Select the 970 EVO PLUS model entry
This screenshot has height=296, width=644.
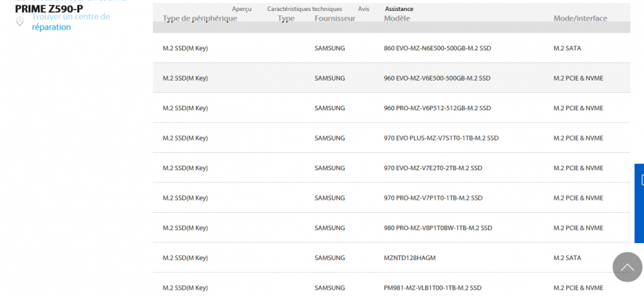point(440,138)
